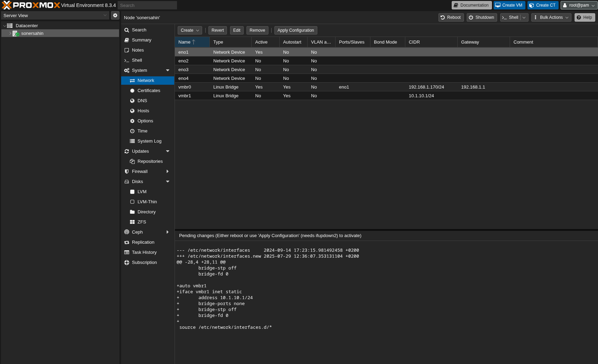The width and height of the screenshot is (598, 364).
Task: Open the Create dropdown in Network panel
Action: click(190, 30)
